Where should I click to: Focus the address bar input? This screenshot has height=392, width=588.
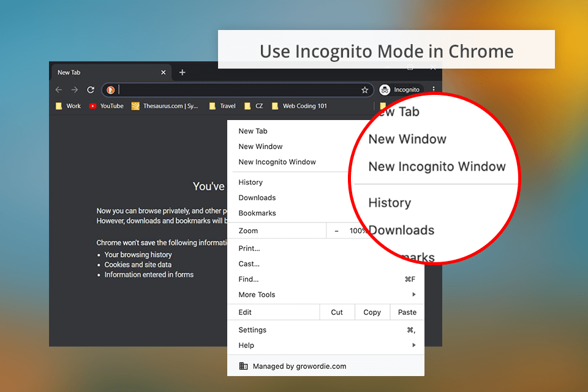point(238,90)
